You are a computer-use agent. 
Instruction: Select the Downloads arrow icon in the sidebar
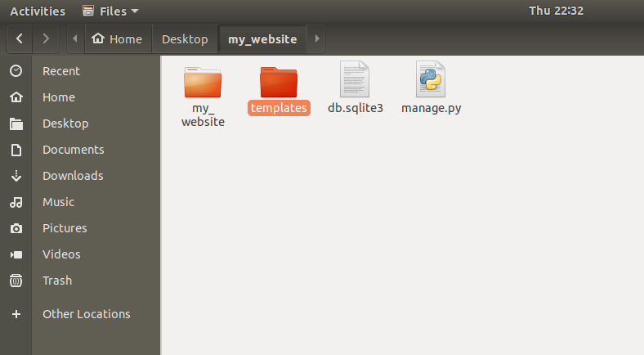click(16, 176)
